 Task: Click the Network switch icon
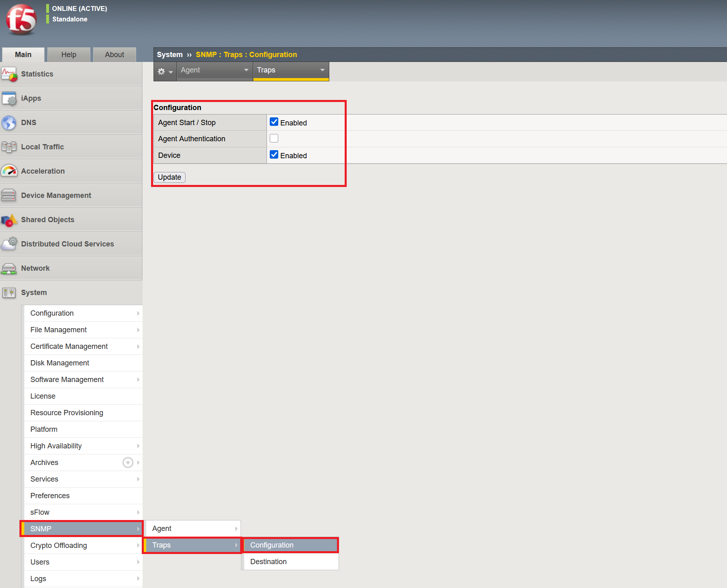(9, 269)
